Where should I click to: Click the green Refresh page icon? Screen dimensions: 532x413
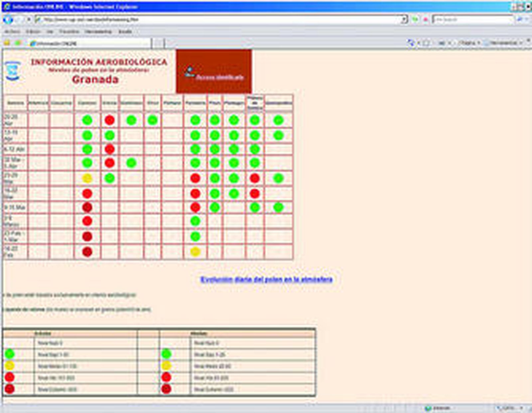415,20
